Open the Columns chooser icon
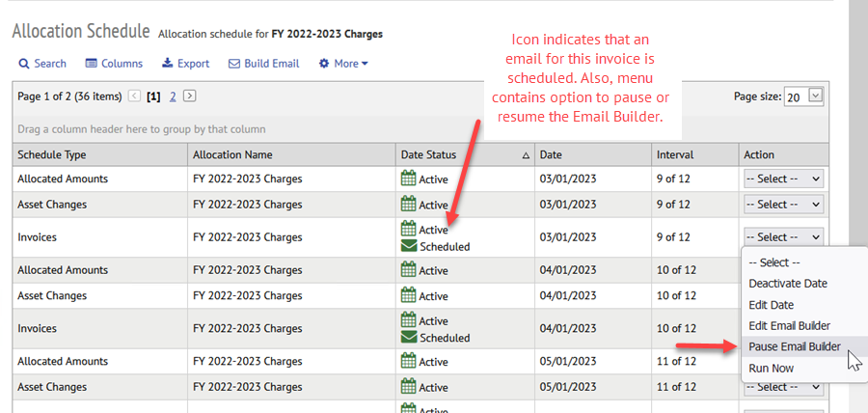868x413 pixels. click(x=92, y=64)
